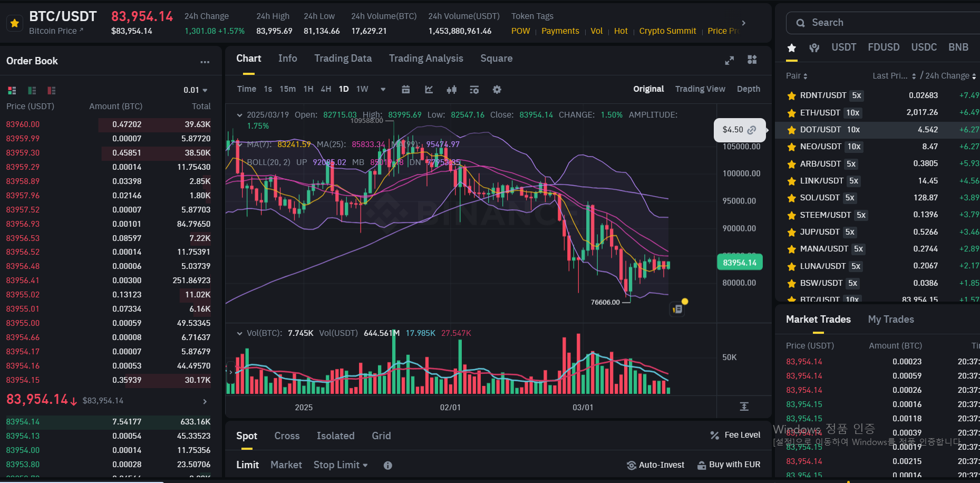
Task: Show both buy and sell orders view
Action: click(x=12, y=90)
